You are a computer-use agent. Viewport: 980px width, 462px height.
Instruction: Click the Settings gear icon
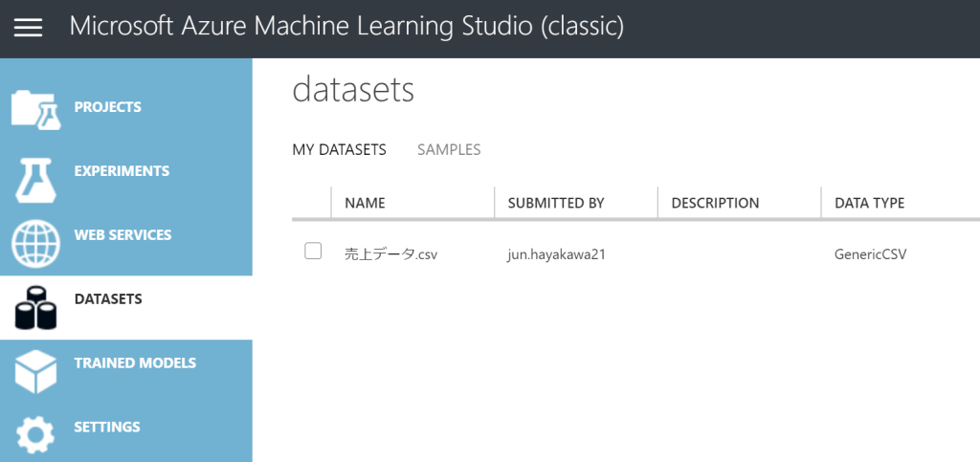tap(35, 434)
